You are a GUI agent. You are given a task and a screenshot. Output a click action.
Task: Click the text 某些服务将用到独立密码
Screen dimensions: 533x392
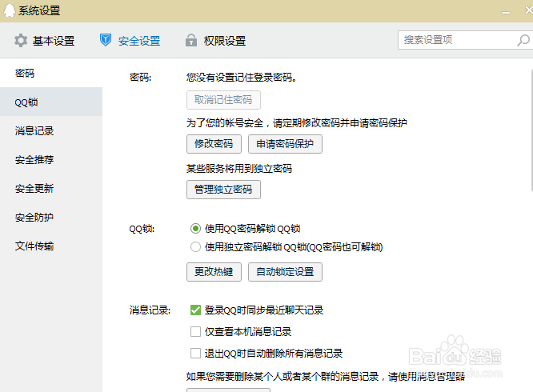(x=239, y=169)
